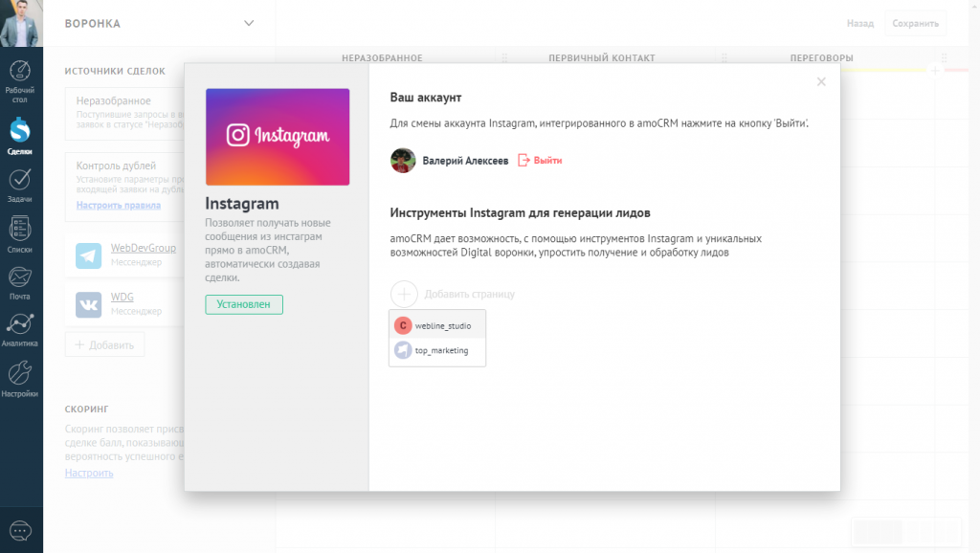The width and height of the screenshot is (980, 553).
Task: Click the Назад back button
Action: click(x=860, y=23)
